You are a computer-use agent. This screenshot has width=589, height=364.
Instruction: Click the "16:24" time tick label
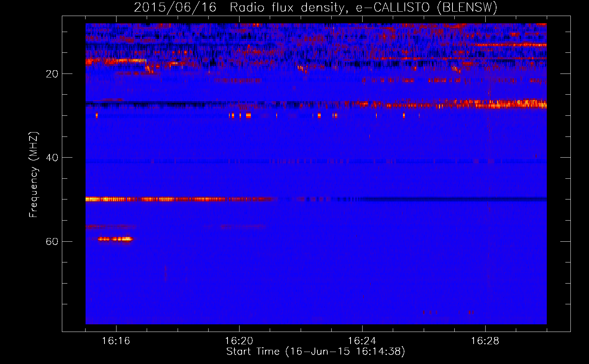tap(362, 341)
